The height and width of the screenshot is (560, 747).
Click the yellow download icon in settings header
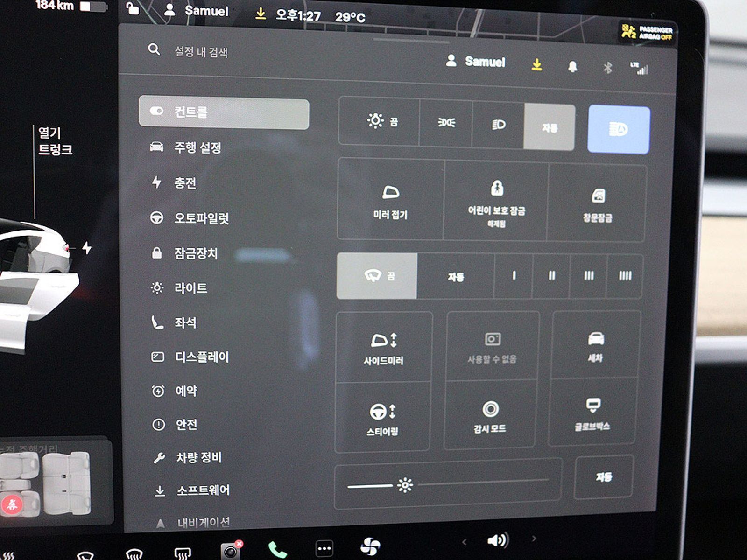pos(537,64)
